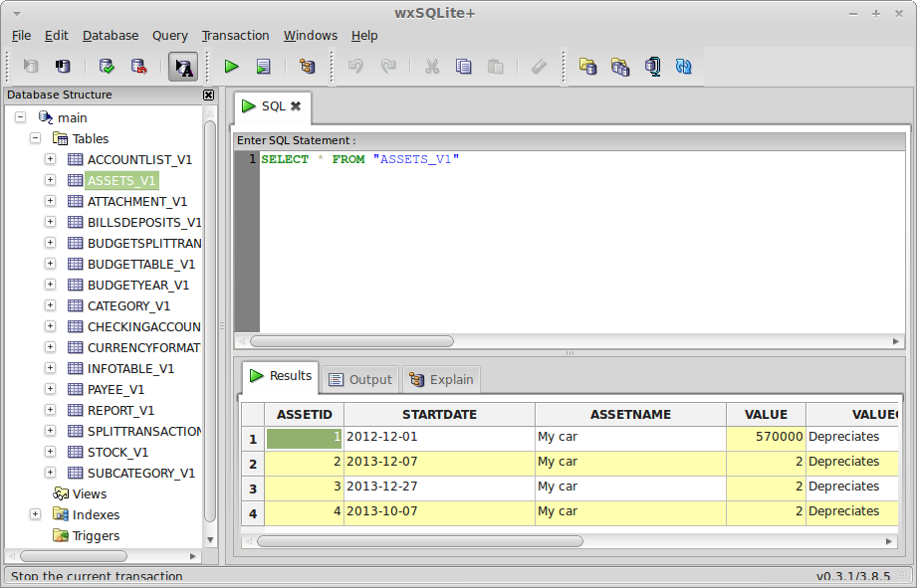
Task: Click the Explain query plan toolbar icon
Action: 307,67
